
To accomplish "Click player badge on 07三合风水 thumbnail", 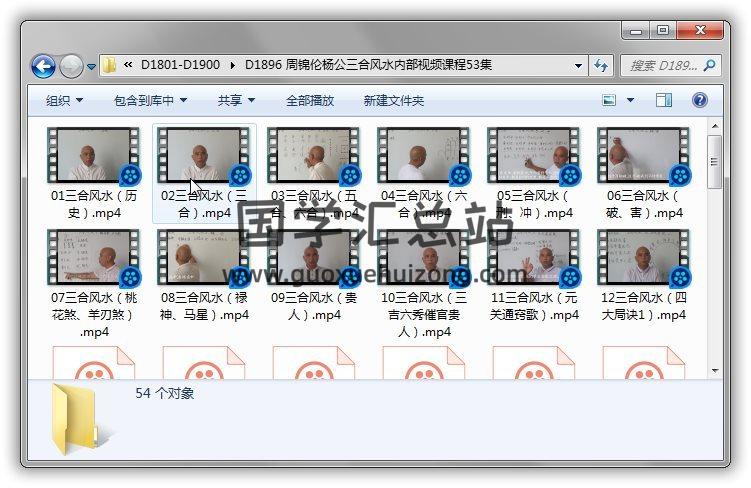I will pos(130,278).
